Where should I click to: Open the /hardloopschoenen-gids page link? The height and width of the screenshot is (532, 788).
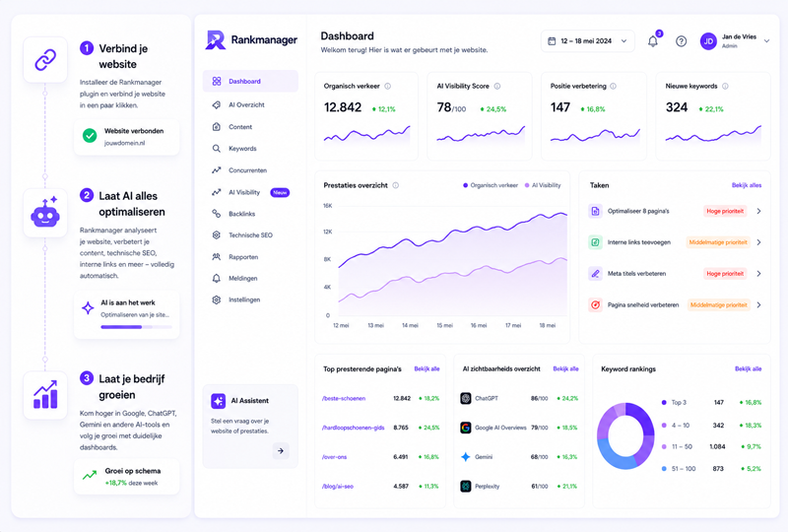click(x=353, y=428)
